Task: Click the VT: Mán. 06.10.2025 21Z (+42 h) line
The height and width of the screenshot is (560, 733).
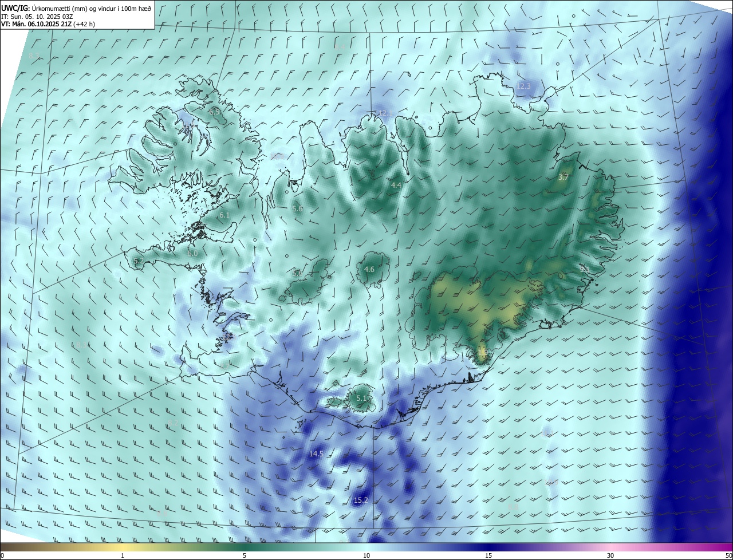Action: pos(48,24)
